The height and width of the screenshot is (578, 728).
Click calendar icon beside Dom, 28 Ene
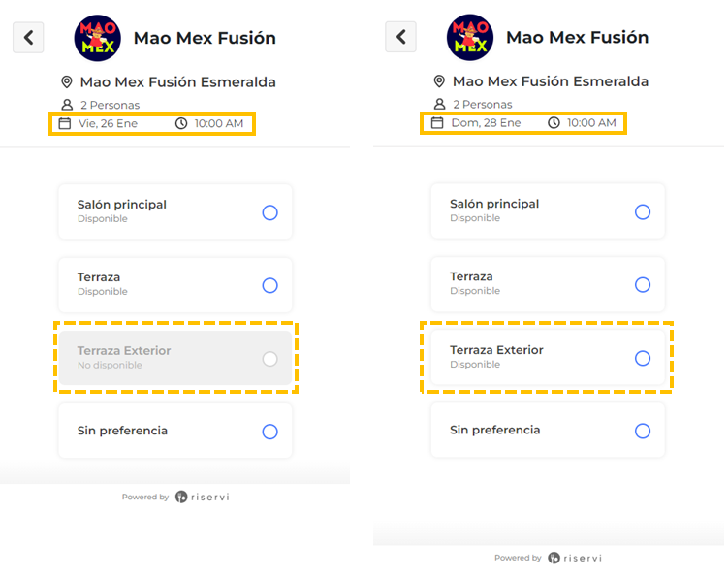(437, 123)
